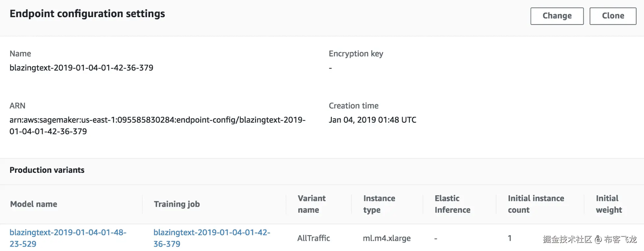Viewport: 644px width, 251px height.
Task: Click the Initial weight column header
Action: pos(609,204)
